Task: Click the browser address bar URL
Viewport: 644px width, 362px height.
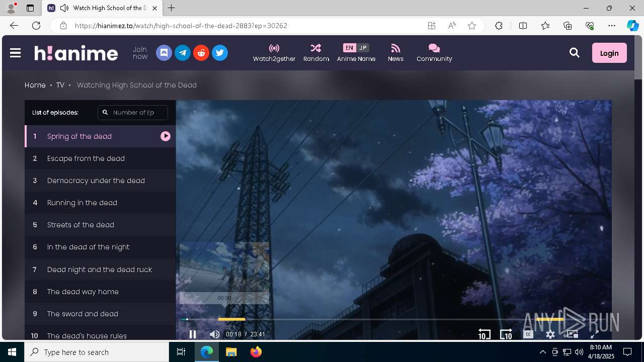Action: point(181,26)
